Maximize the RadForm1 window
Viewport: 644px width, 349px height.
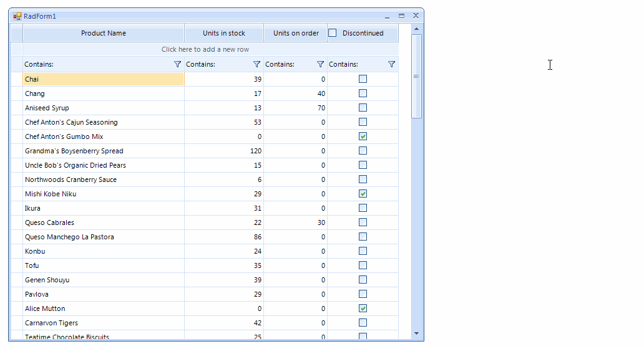[x=401, y=16]
